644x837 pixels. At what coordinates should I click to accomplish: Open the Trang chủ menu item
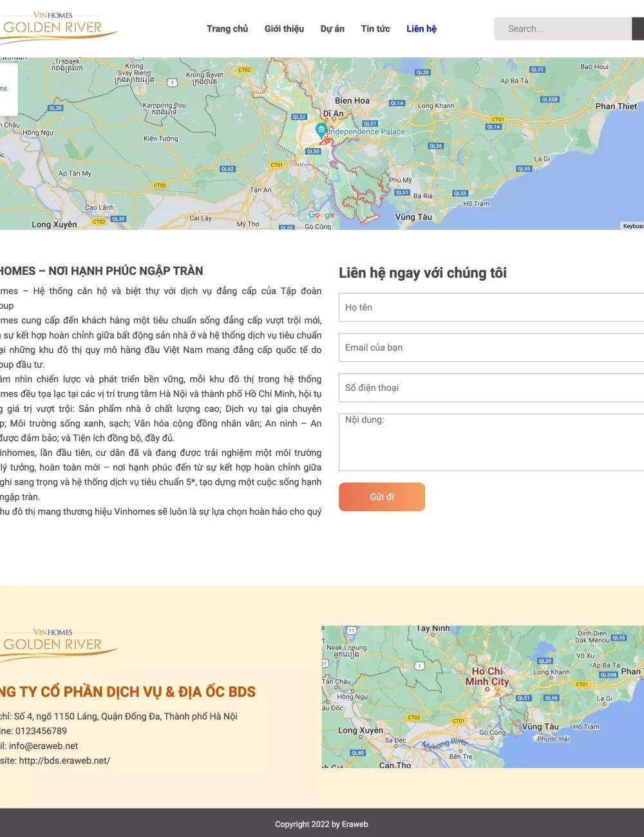click(x=227, y=29)
